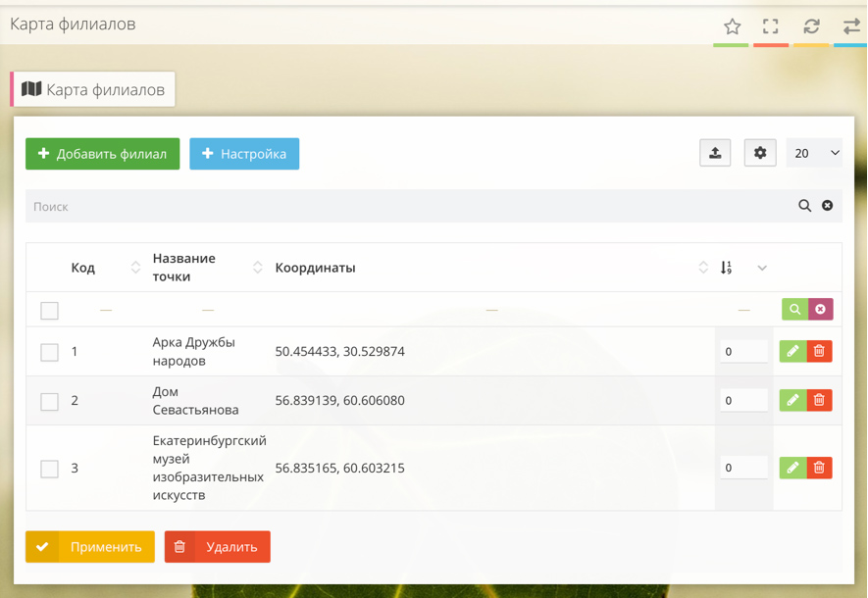
Task: Click the upload export icon button
Action: tap(715, 153)
